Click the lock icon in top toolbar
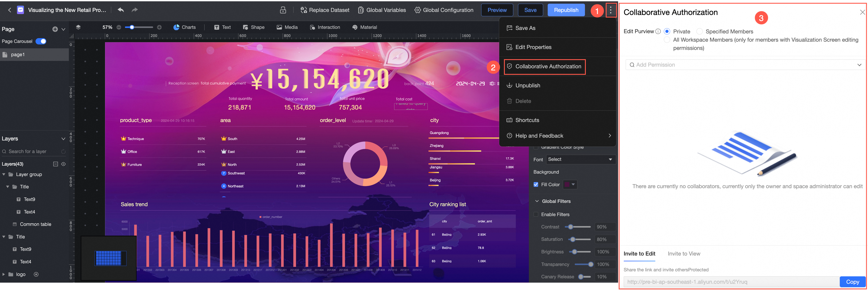The height and width of the screenshot is (290, 868). pyautogui.click(x=283, y=10)
